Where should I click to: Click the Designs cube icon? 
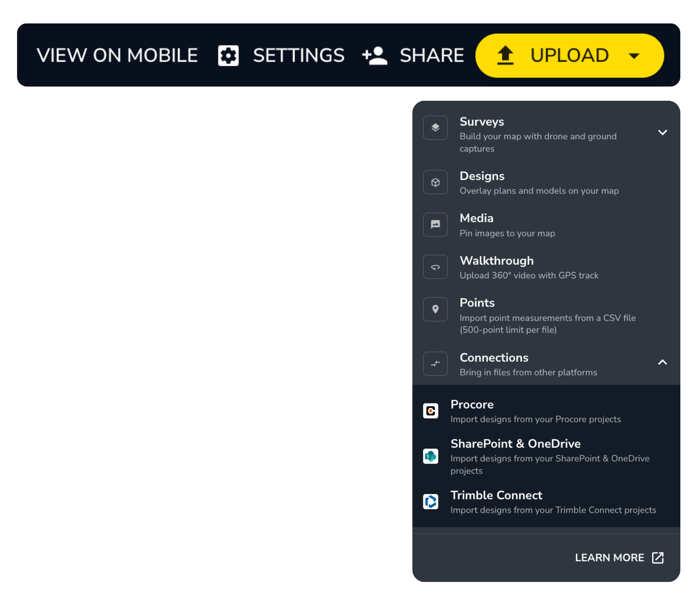point(435,182)
